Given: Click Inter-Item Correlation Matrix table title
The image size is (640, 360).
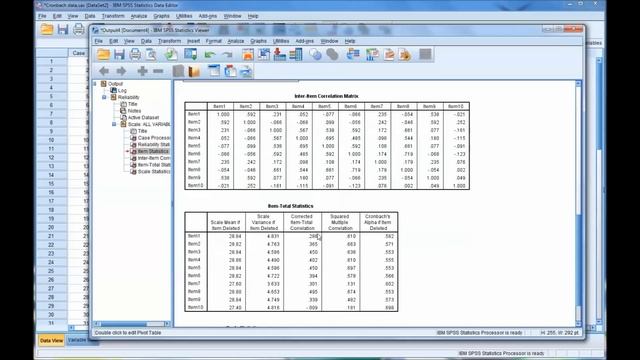Looking at the screenshot, I should click(x=326, y=96).
